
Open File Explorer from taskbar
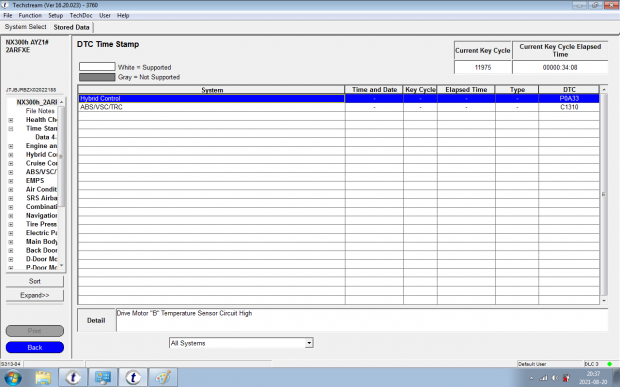coord(43,378)
